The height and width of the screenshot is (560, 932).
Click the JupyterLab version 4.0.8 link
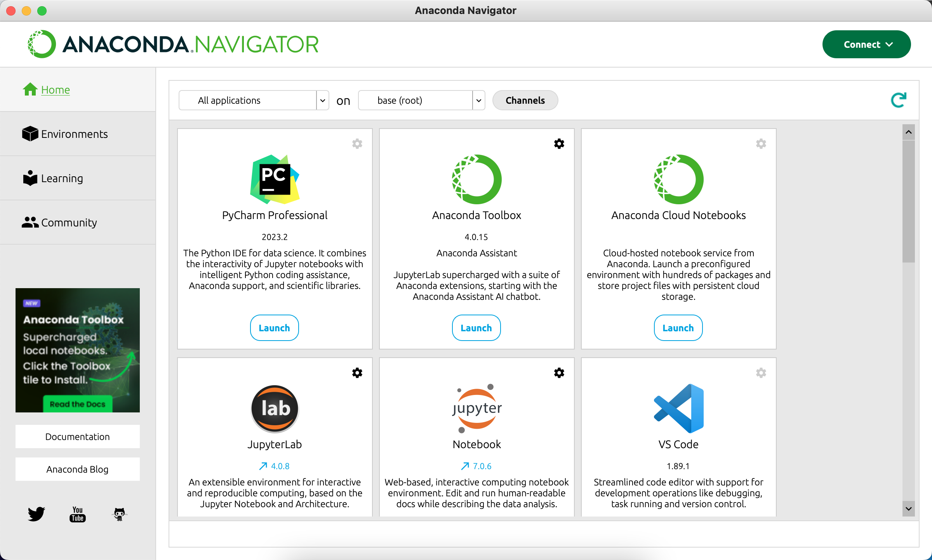pos(280,466)
